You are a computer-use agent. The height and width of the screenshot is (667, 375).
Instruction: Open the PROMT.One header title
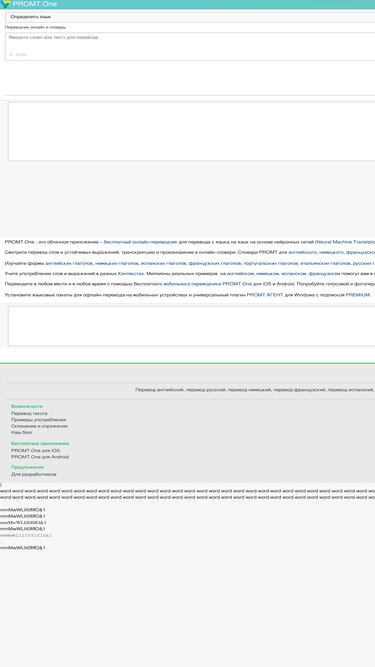(34, 4)
